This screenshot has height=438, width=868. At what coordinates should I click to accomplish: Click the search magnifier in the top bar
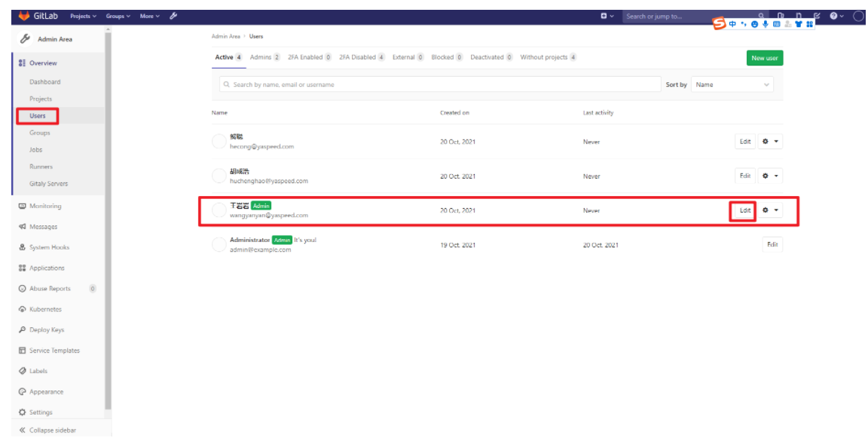click(761, 14)
